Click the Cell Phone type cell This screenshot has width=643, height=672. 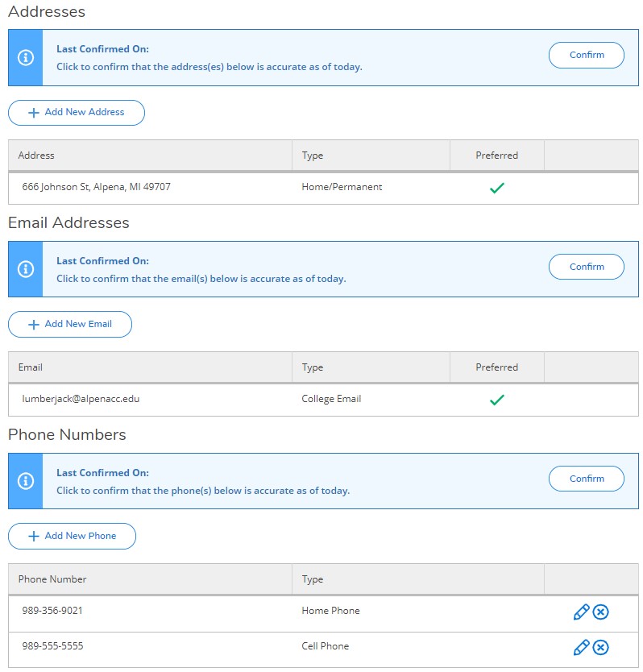point(326,646)
